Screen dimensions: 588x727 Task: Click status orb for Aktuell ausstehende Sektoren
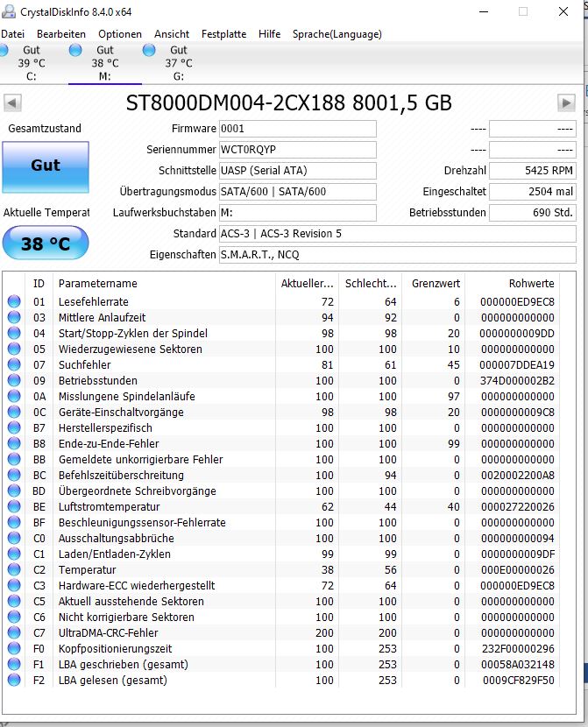click(14, 601)
